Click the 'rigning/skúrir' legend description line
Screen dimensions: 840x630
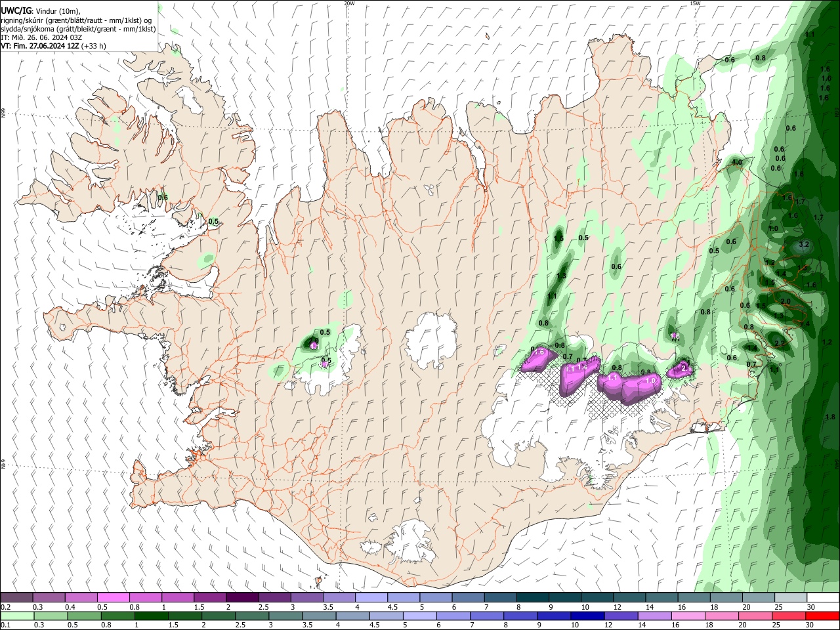tap(77, 20)
